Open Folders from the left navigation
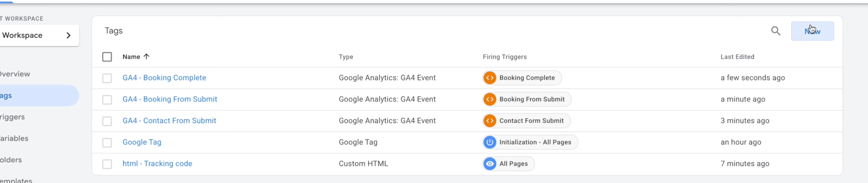This screenshot has width=868, height=183. pyautogui.click(x=11, y=160)
